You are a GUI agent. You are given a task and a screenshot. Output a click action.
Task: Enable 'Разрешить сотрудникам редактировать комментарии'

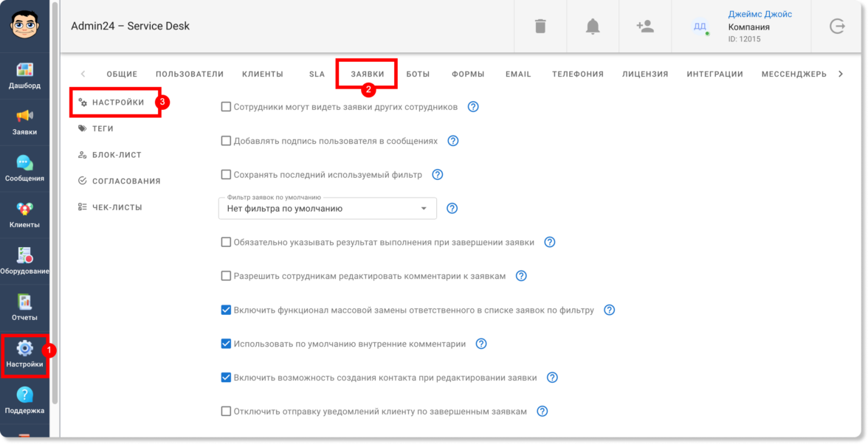(x=226, y=276)
